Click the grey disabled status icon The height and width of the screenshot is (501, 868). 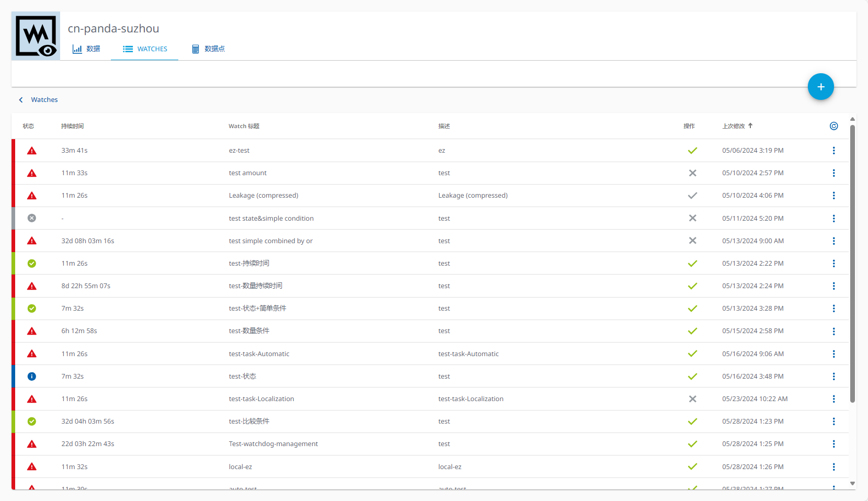pos(32,218)
